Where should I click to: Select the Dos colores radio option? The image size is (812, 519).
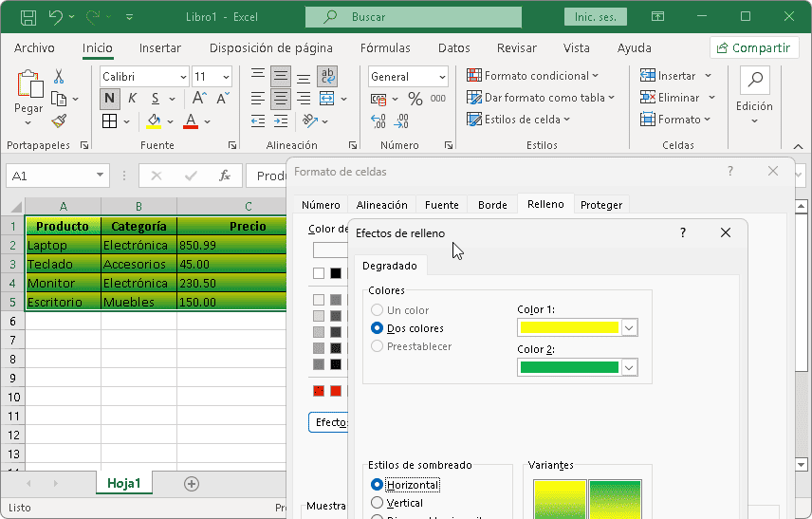coord(378,328)
